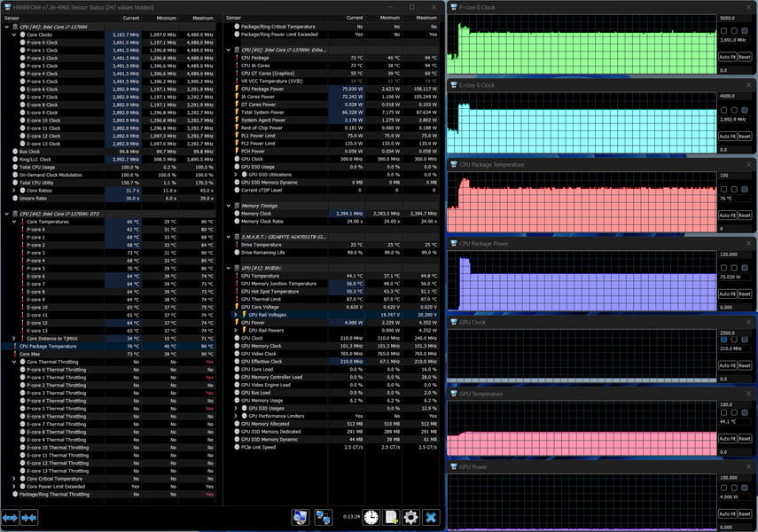
Task: Open sensor settings gear icon
Action: 410,518
